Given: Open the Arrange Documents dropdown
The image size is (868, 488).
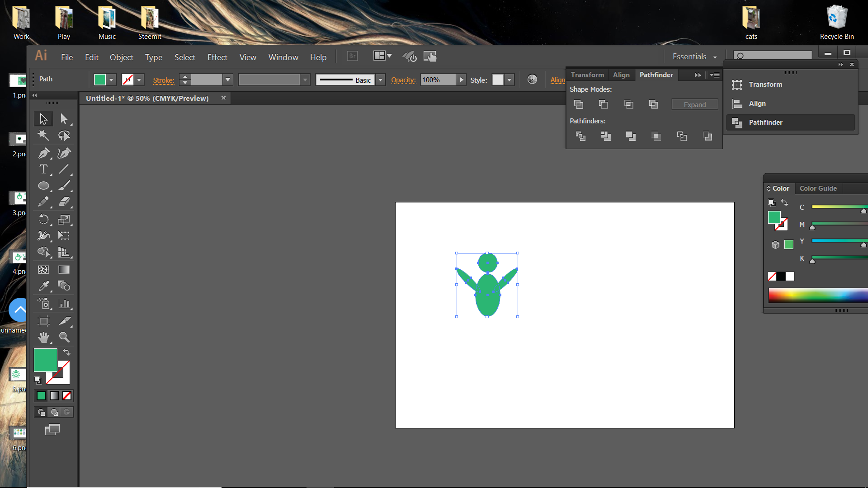Looking at the screenshot, I should (x=382, y=56).
